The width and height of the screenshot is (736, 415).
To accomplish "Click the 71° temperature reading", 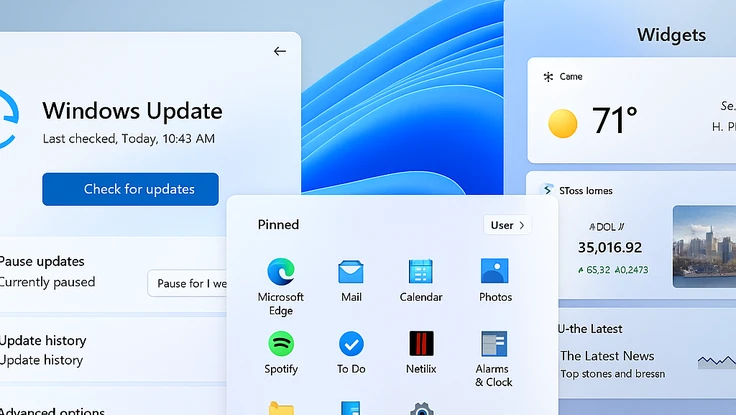I will [615, 120].
